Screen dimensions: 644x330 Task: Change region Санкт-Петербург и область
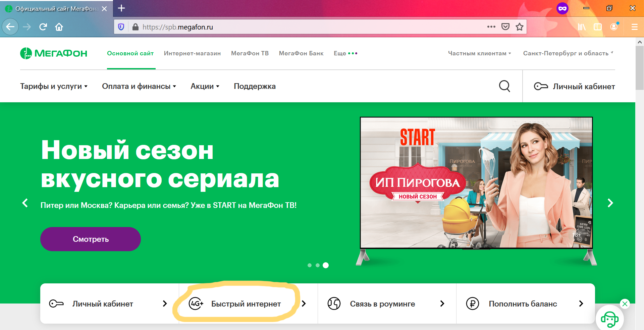coord(568,53)
